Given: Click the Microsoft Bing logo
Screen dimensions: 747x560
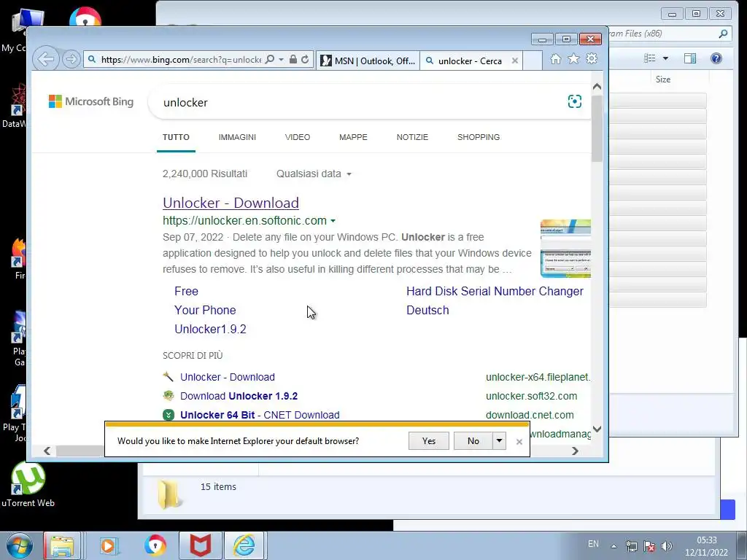Looking at the screenshot, I should pos(91,101).
